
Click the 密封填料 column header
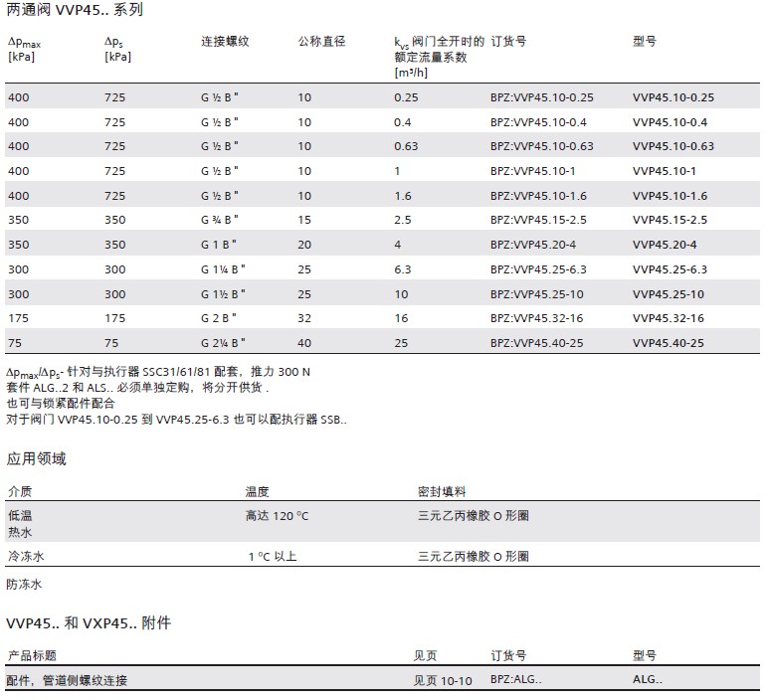[442, 492]
